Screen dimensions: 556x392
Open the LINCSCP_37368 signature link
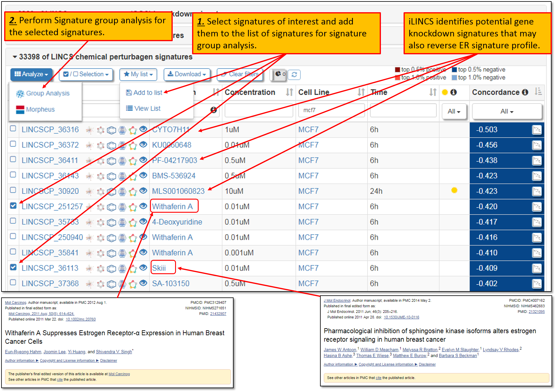(x=50, y=283)
